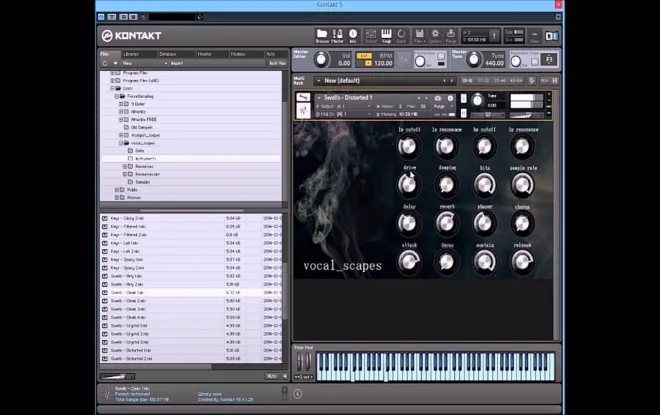
Task: Open the Browse folder icon in Kontakt toolbar
Action: click(322, 36)
